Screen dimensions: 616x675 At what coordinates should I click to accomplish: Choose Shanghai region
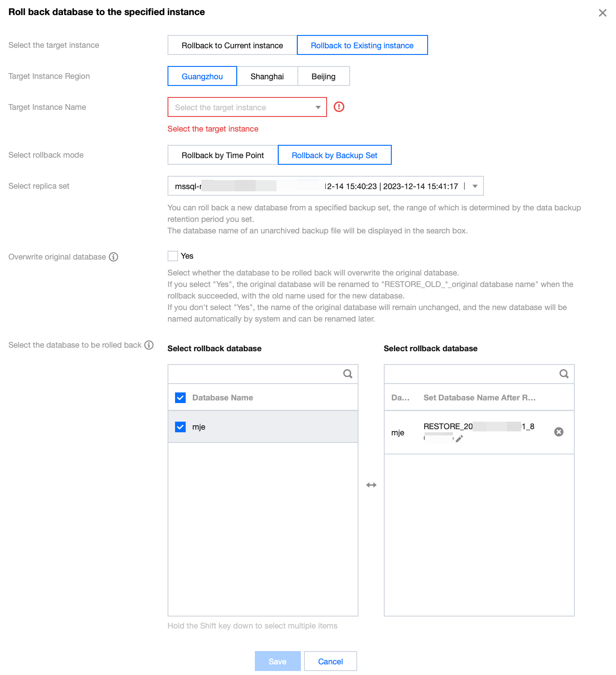pos(267,76)
